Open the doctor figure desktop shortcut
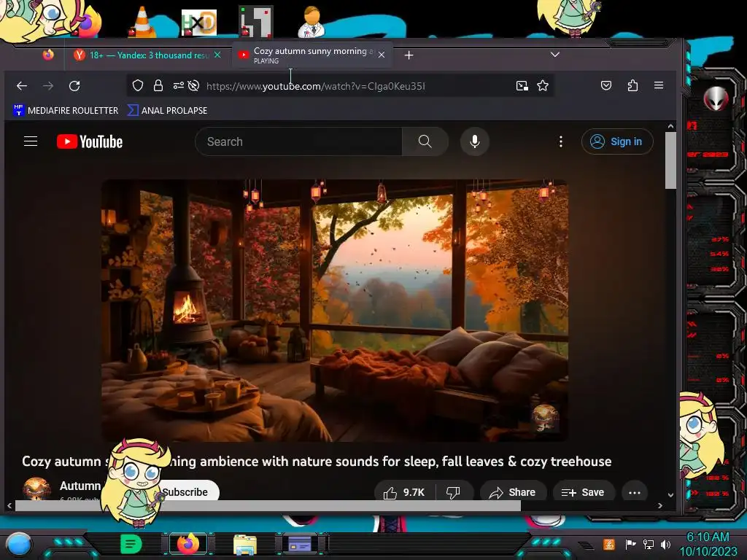This screenshot has height=560, width=747. (x=312, y=22)
